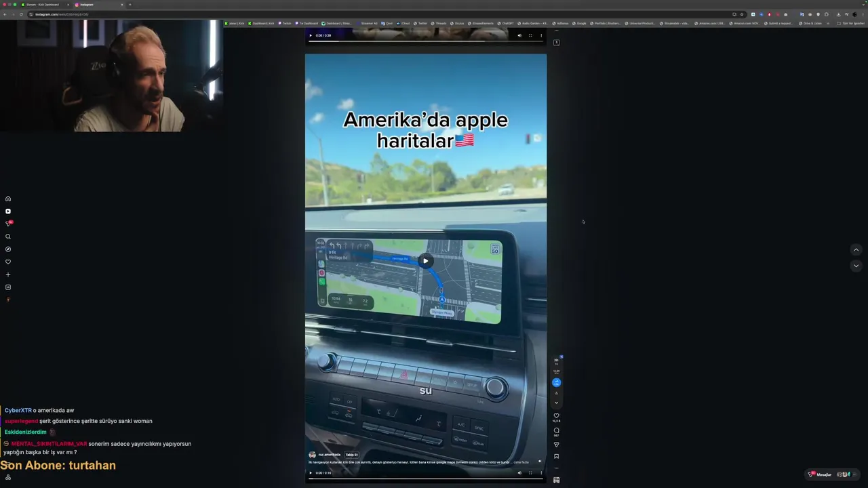This screenshot has height=488, width=868.
Task: Go to previous reel with up arrow
Action: (856, 249)
